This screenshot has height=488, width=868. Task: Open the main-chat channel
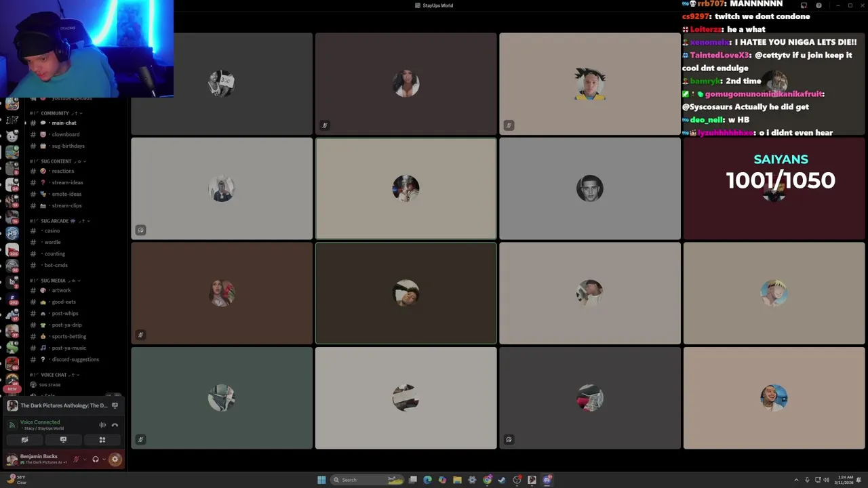[64, 123]
